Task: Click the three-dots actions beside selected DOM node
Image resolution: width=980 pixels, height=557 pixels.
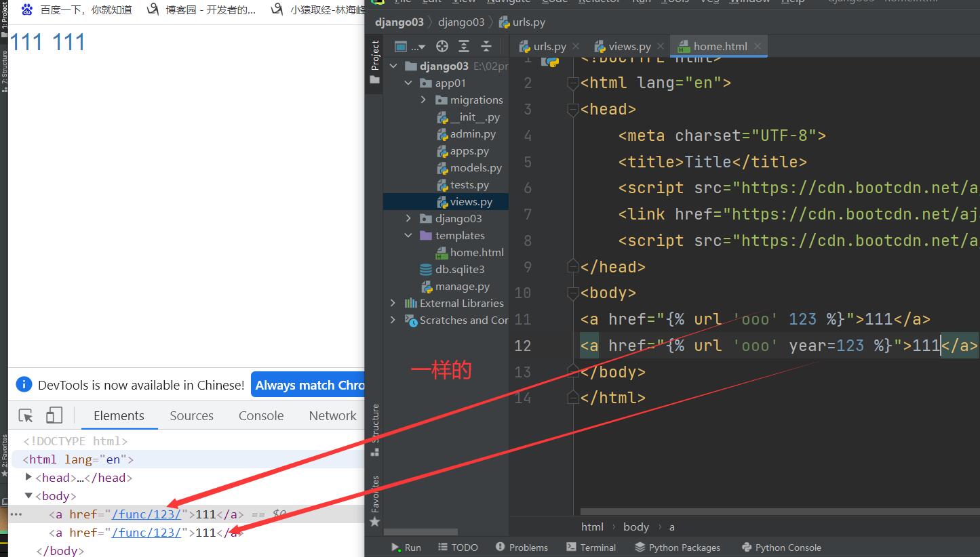Action: point(16,514)
